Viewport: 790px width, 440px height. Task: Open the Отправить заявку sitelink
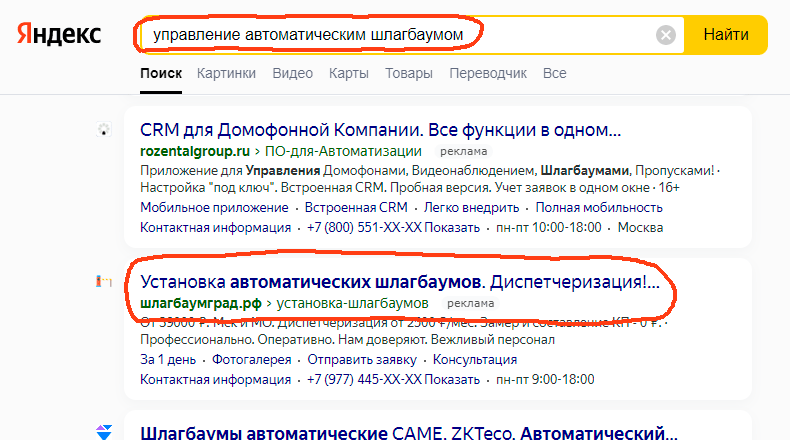(362, 360)
